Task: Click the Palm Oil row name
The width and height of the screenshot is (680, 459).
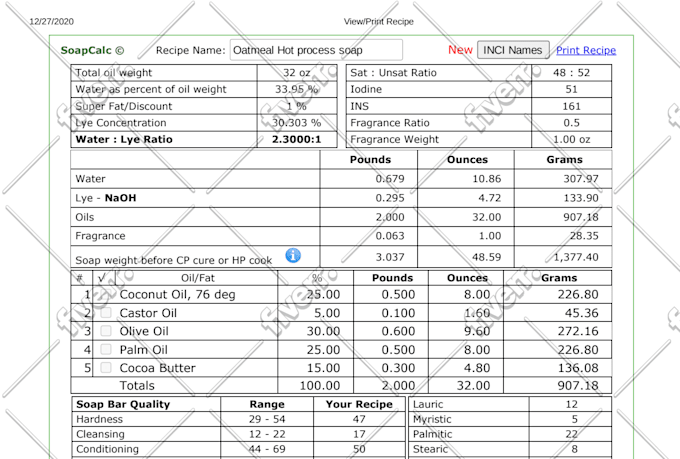Action: tap(144, 350)
